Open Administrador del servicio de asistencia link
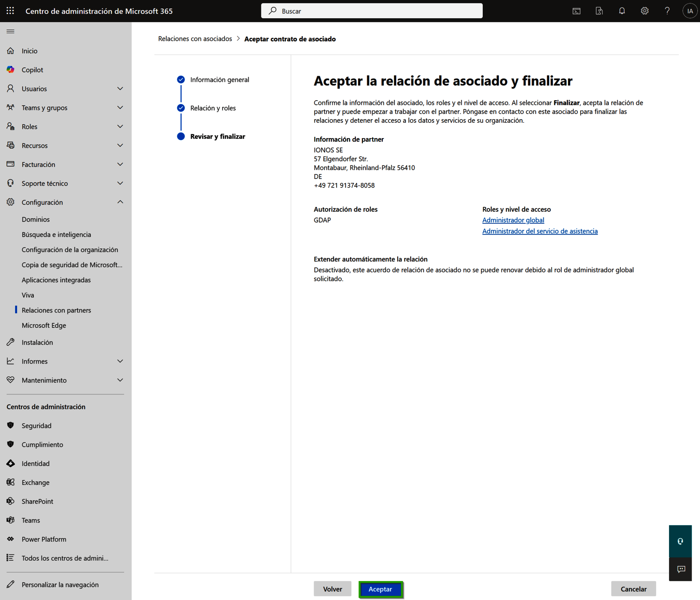 pyautogui.click(x=540, y=231)
